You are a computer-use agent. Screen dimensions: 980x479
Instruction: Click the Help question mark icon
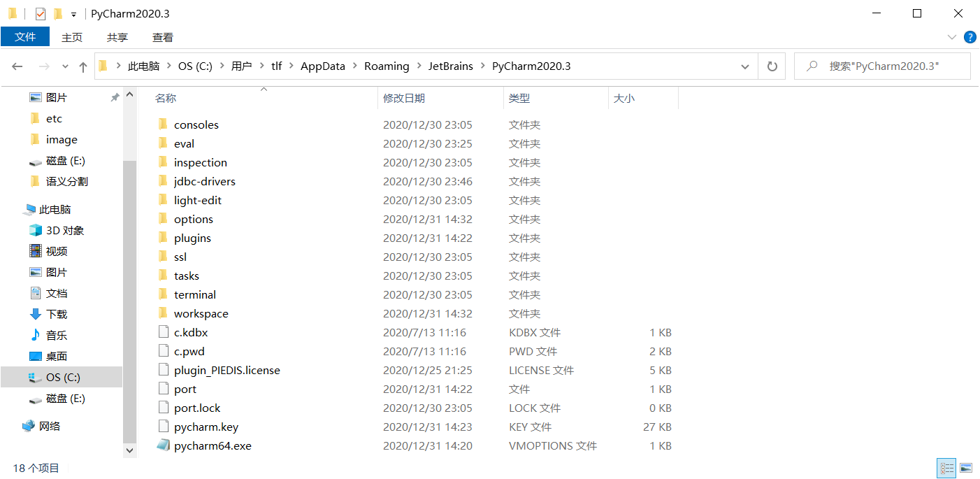coord(970,37)
